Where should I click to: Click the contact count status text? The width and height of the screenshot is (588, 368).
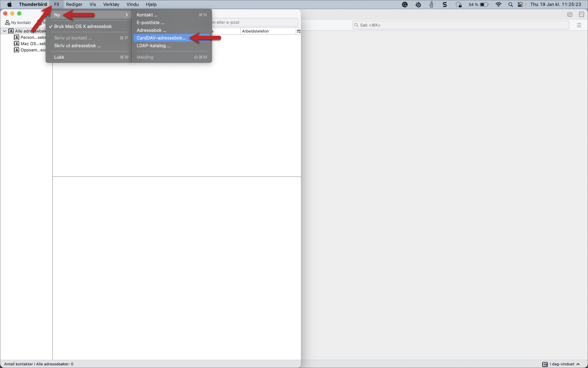(39, 364)
